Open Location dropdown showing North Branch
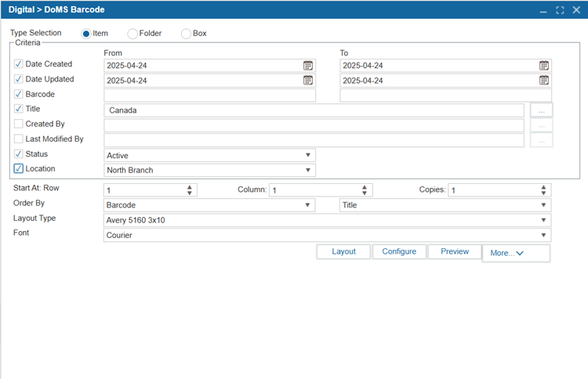588x379 pixels. pyautogui.click(x=209, y=170)
